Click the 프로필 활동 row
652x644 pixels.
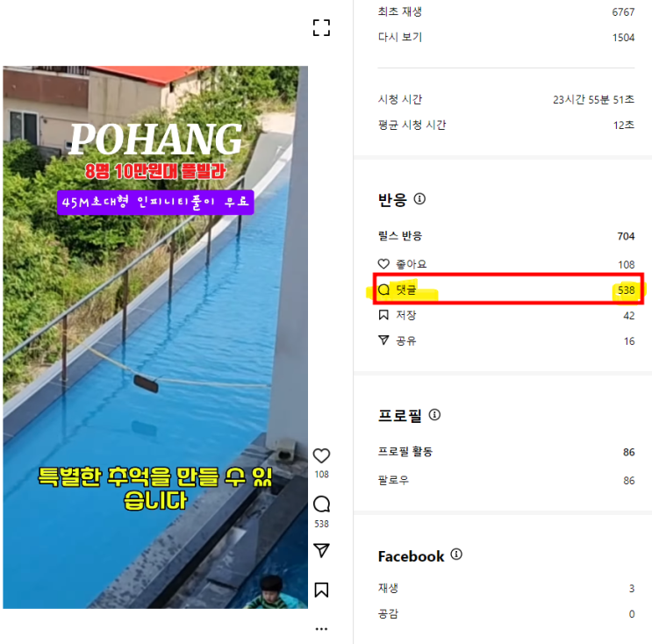coord(506,452)
